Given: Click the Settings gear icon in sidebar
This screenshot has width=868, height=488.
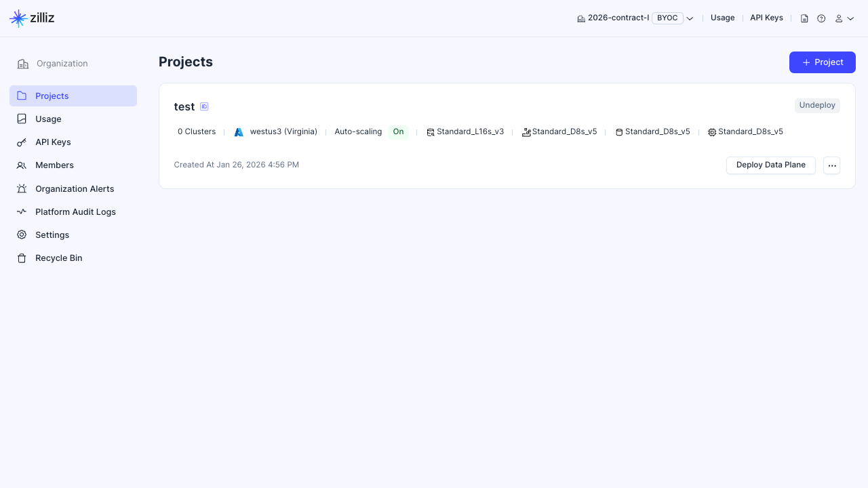Looking at the screenshot, I should tap(22, 235).
